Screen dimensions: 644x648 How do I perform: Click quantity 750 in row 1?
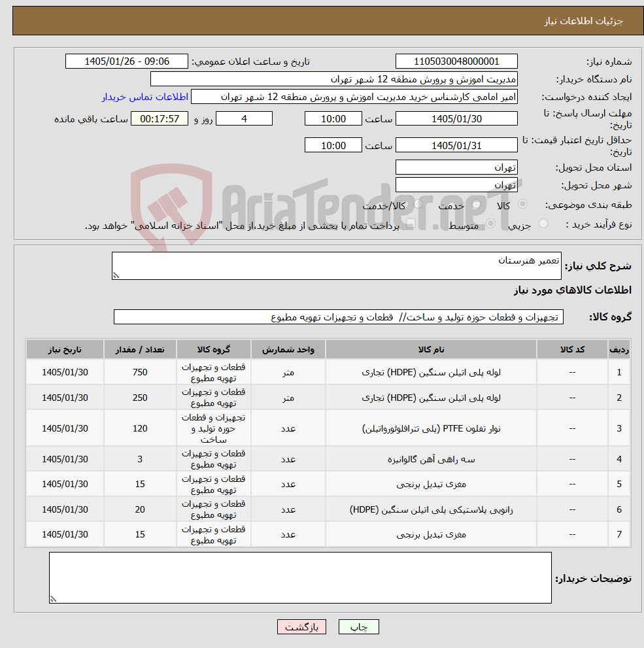pos(140,372)
